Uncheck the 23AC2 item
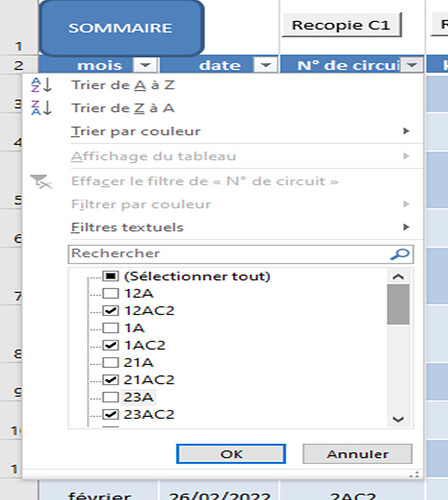This screenshot has width=448, height=500. (110, 414)
